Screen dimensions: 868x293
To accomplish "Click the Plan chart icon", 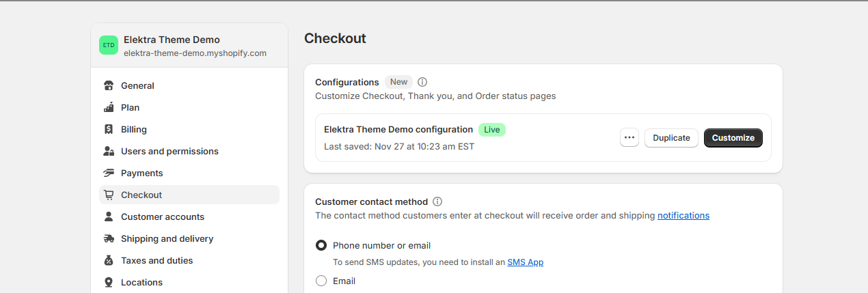I will coord(109,107).
